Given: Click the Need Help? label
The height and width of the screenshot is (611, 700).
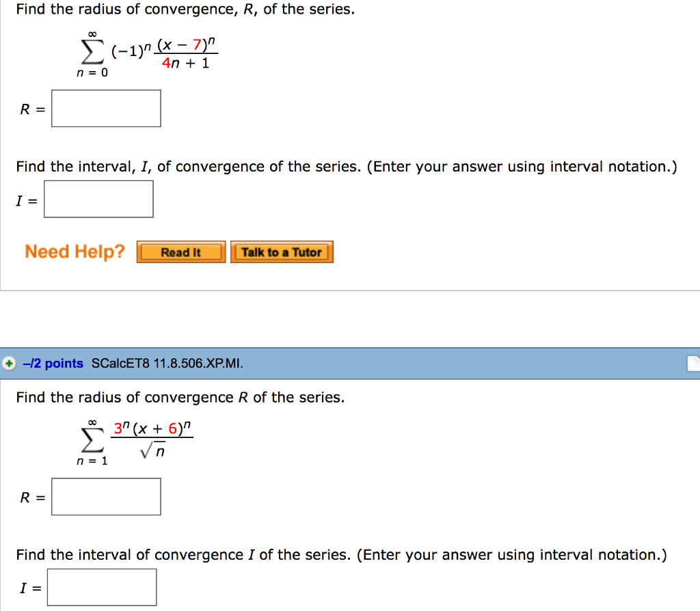Looking at the screenshot, I should pos(75,252).
